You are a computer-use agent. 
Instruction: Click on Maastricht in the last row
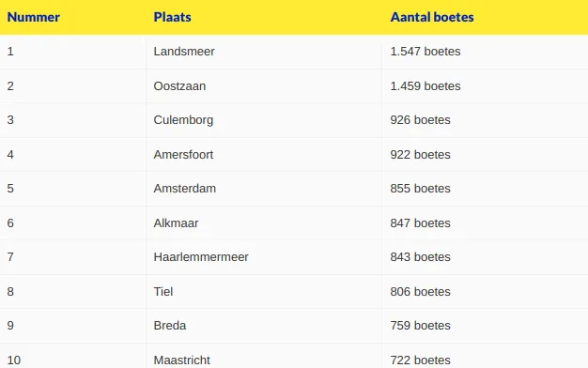click(182, 360)
